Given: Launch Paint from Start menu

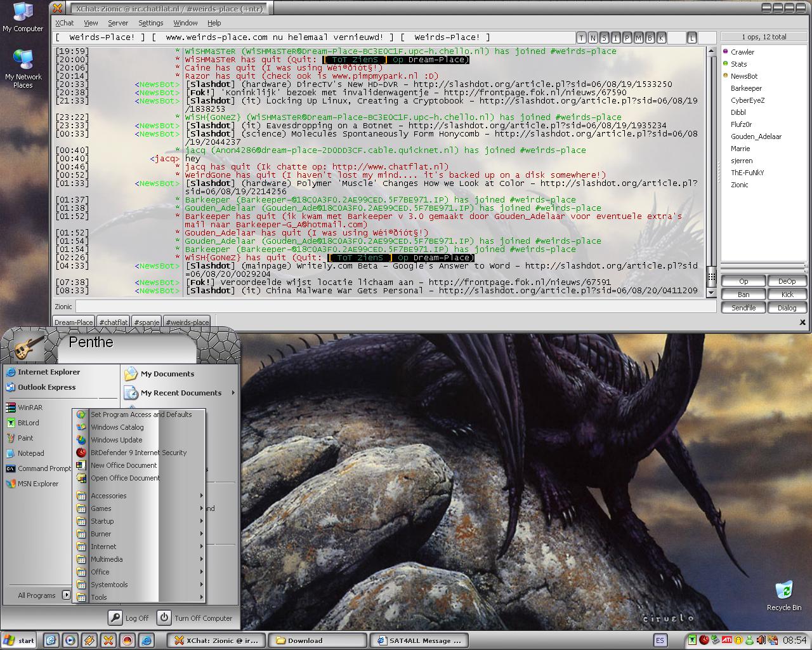Looking at the screenshot, I should click(20, 438).
